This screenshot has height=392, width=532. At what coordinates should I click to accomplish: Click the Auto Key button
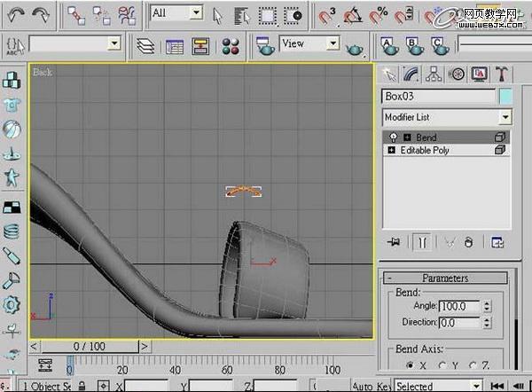click(x=372, y=386)
